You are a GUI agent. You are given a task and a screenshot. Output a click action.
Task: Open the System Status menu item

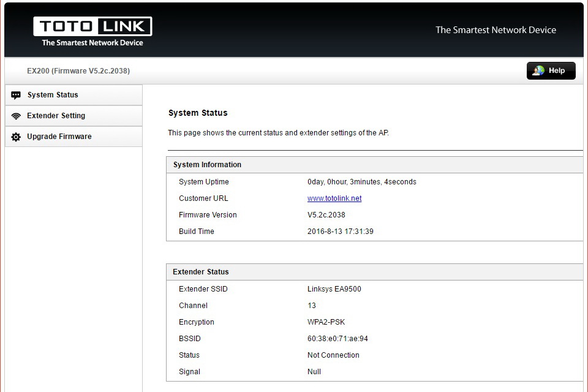click(x=53, y=95)
